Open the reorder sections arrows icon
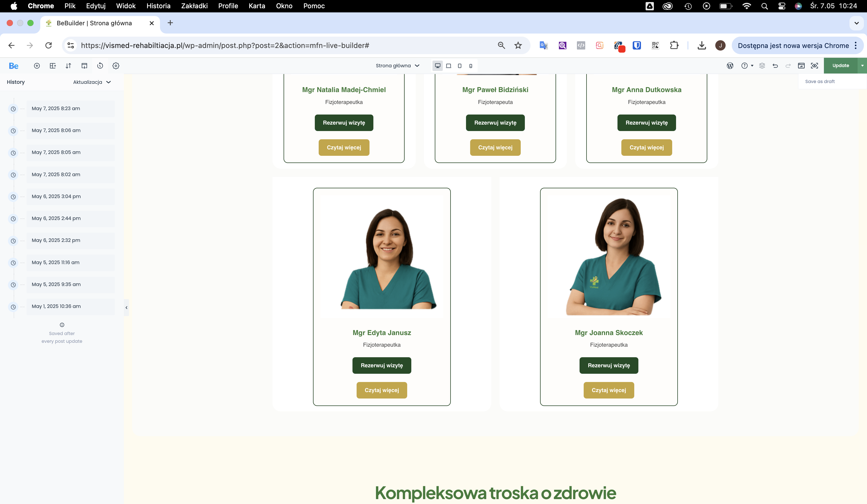This screenshot has width=867, height=504. [68, 66]
